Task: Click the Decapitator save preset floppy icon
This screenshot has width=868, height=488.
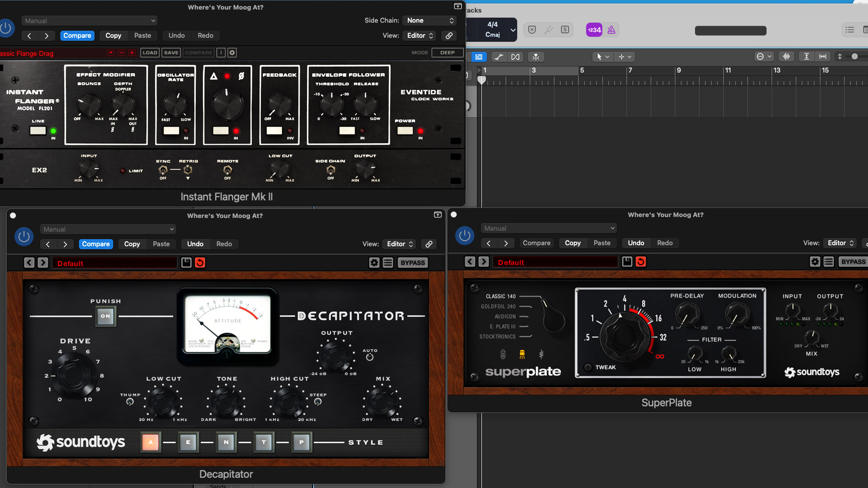Action: click(186, 263)
